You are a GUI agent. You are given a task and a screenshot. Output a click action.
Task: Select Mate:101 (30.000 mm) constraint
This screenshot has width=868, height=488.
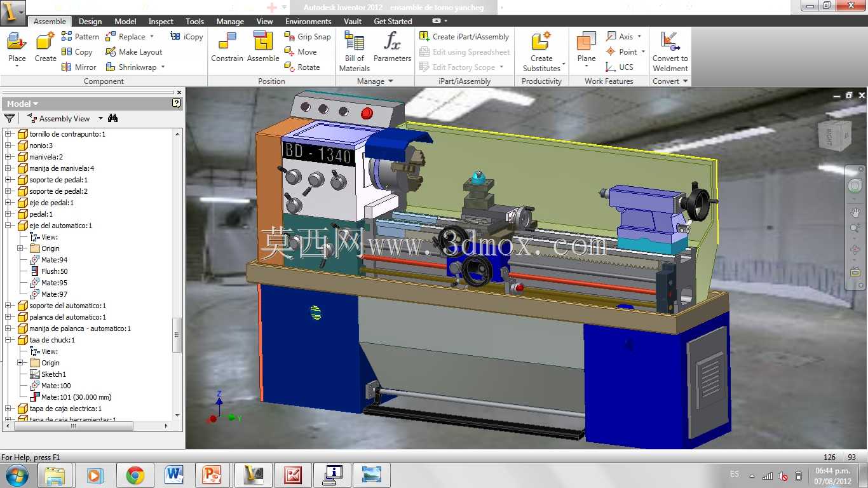point(71,397)
